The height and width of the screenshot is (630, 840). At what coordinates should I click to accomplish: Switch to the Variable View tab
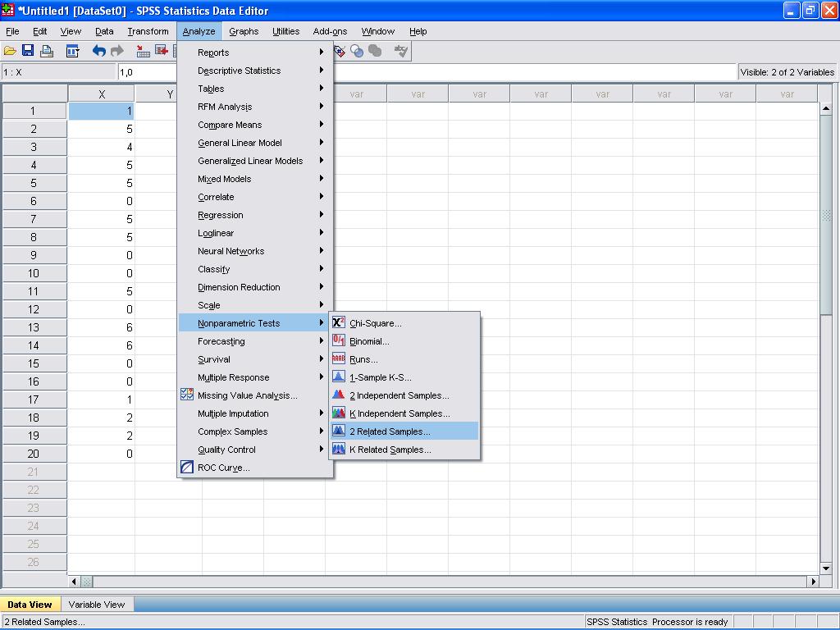(96, 605)
